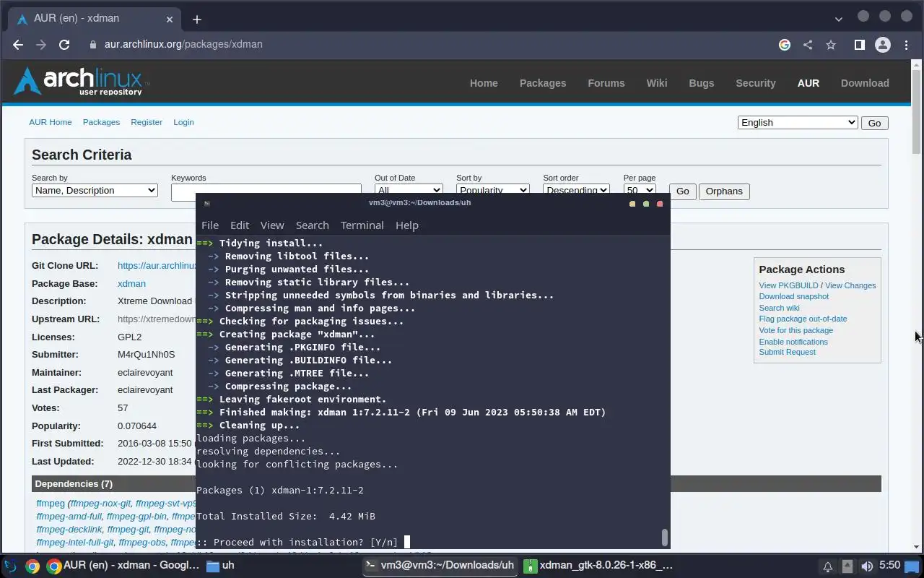The width and height of the screenshot is (924, 578).
Task: Open the Out of Date dropdown
Action: pyautogui.click(x=409, y=189)
